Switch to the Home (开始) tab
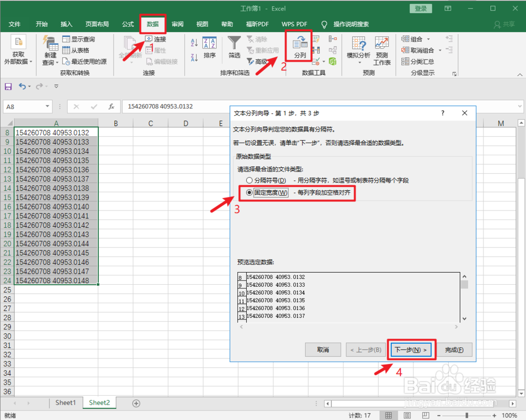 point(42,24)
